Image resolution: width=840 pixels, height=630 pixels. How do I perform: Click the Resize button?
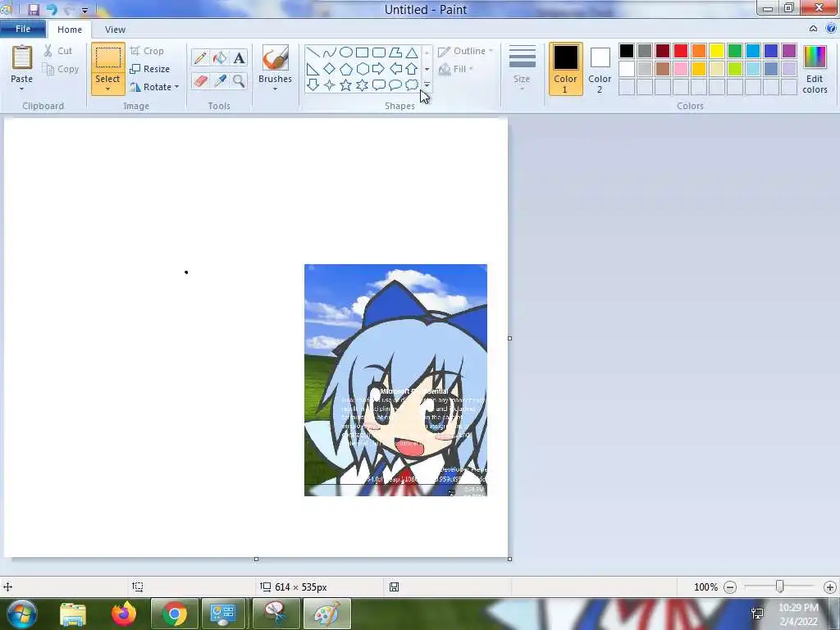[150, 69]
